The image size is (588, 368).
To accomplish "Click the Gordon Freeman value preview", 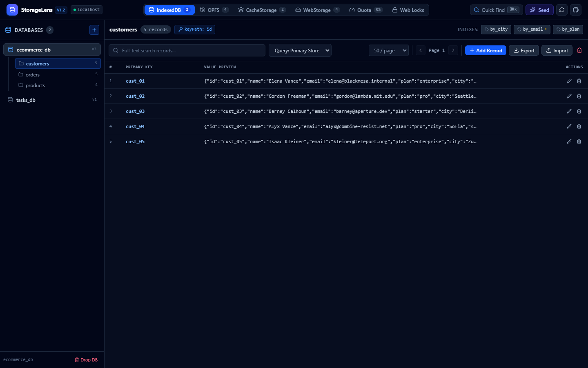I will click(x=340, y=96).
